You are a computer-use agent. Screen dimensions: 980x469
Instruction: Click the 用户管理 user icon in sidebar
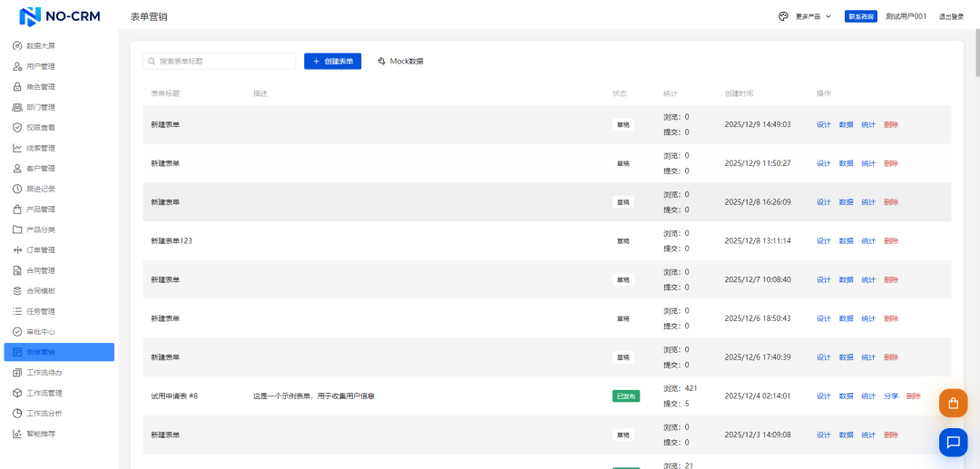coord(17,66)
